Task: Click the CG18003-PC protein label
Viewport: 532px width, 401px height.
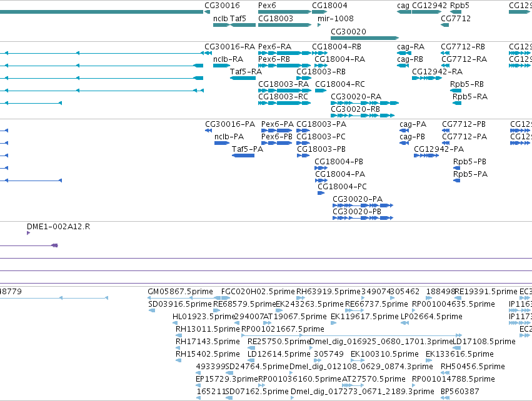Action: [x=321, y=137]
